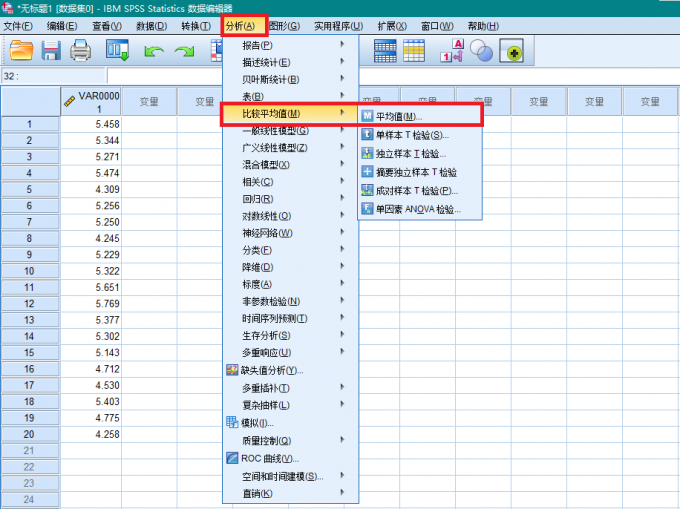Click the SPSS application icon in title bar
Image resolution: width=680 pixels, height=509 pixels.
[7, 7]
